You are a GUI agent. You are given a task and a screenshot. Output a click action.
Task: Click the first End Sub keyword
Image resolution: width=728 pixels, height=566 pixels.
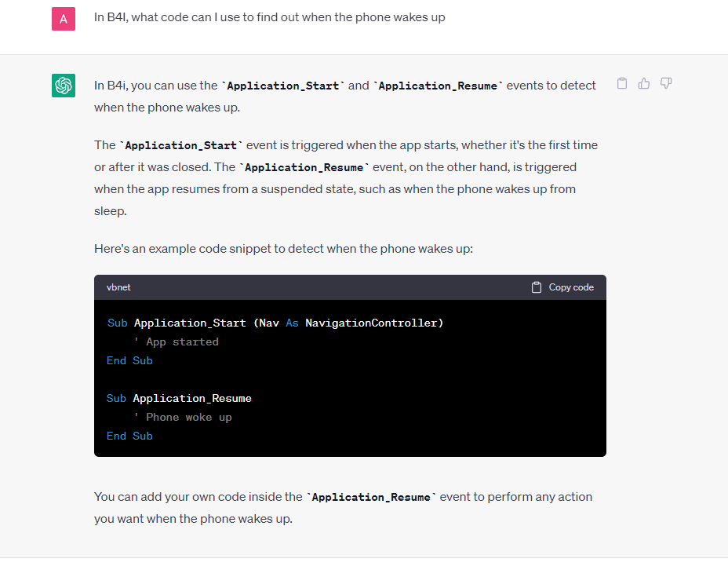click(x=129, y=360)
